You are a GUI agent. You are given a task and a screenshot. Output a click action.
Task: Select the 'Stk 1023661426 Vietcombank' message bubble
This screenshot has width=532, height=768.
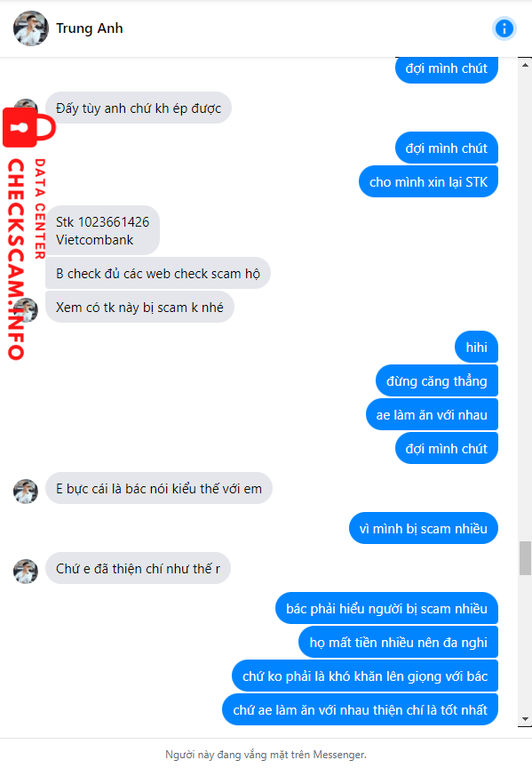tap(102, 231)
